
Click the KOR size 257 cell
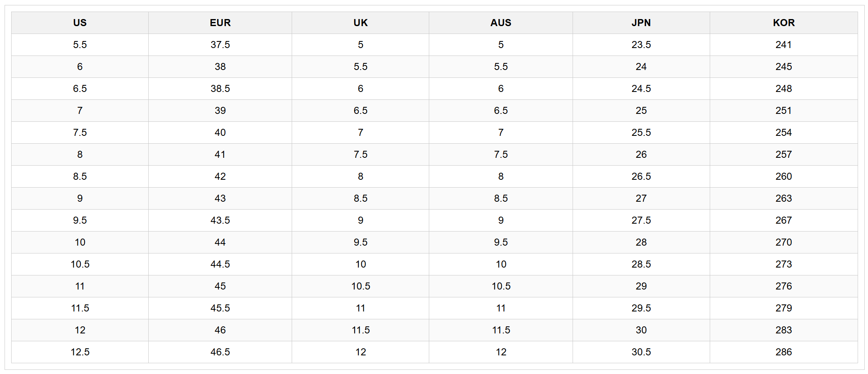[783, 154]
